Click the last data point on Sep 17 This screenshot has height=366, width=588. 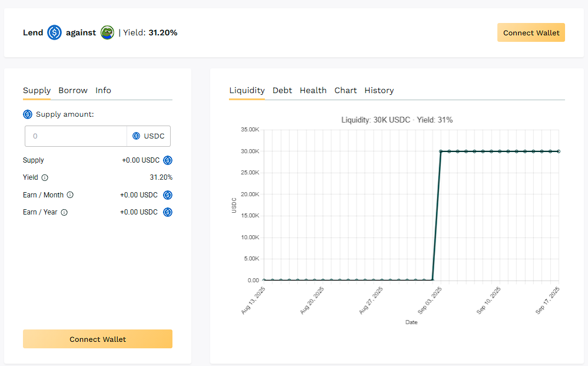(559, 151)
